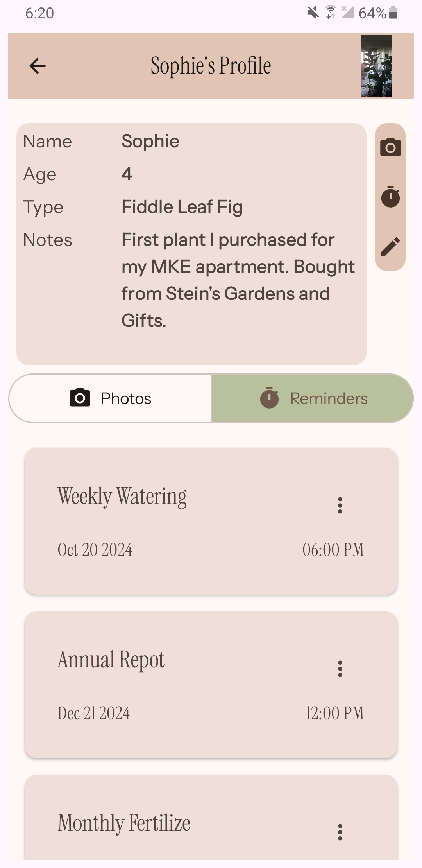The image size is (422, 868).
Task: Tap the Dec 21 2024 date
Action: (94, 713)
